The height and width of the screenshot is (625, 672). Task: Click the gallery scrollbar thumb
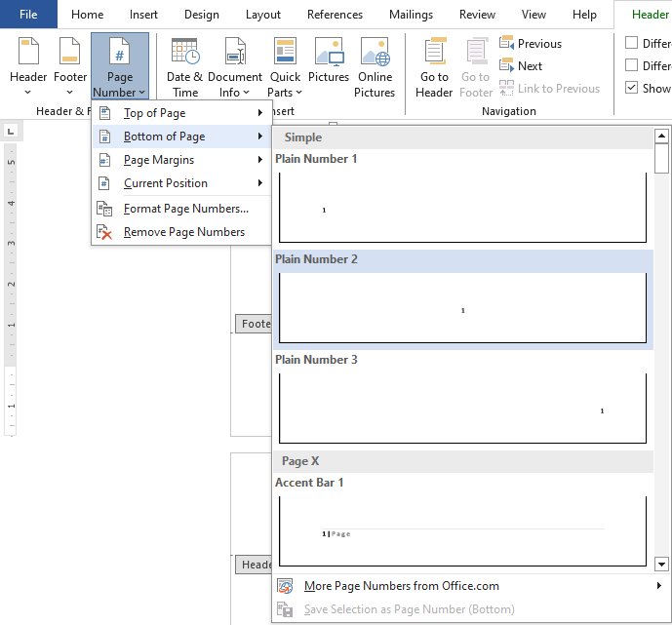tap(661, 159)
